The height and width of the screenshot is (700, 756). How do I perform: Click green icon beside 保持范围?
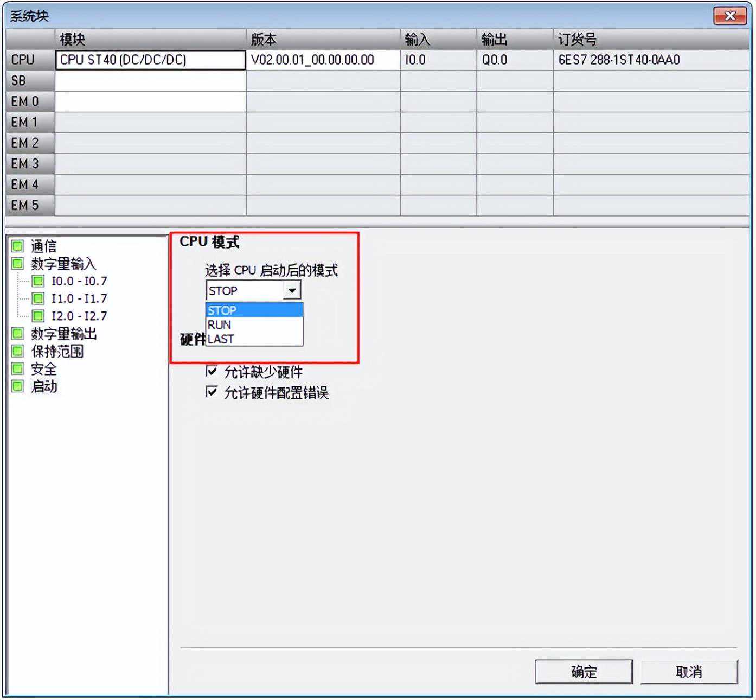(x=17, y=351)
